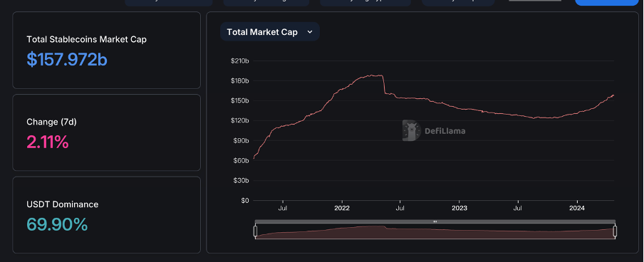Click the $150b y-axis label
644x262 pixels.
[x=240, y=100]
